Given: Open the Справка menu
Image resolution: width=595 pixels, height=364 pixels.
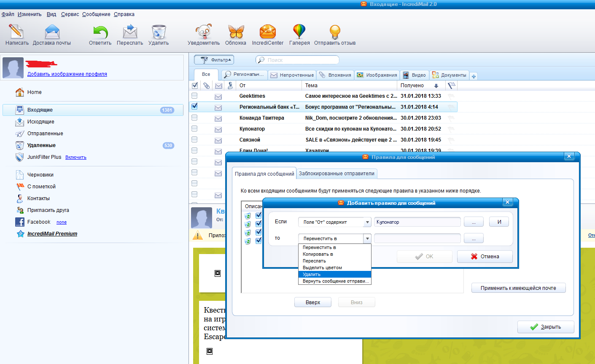Looking at the screenshot, I should [x=124, y=14].
